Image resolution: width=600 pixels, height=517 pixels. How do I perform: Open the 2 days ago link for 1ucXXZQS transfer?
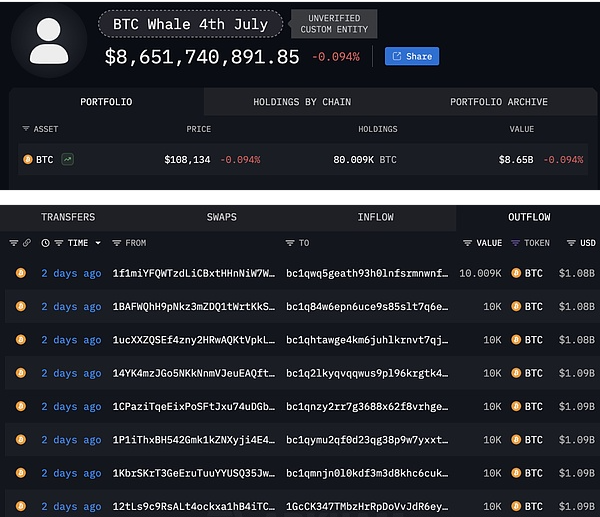71,340
